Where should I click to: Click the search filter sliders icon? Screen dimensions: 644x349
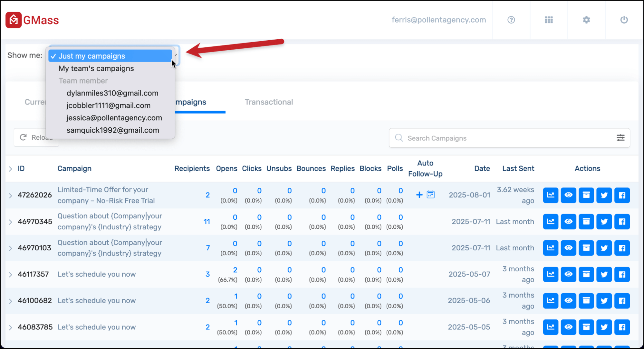point(620,138)
